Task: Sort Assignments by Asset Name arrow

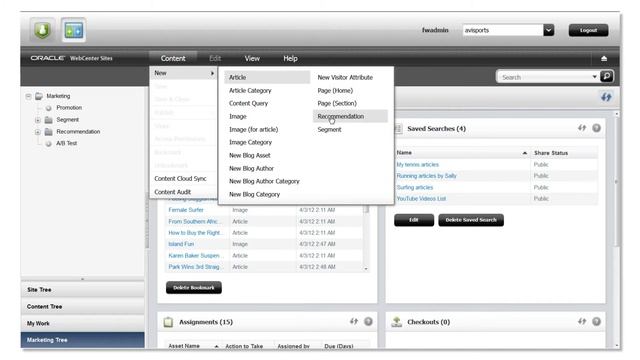Action: tap(216, 346)
